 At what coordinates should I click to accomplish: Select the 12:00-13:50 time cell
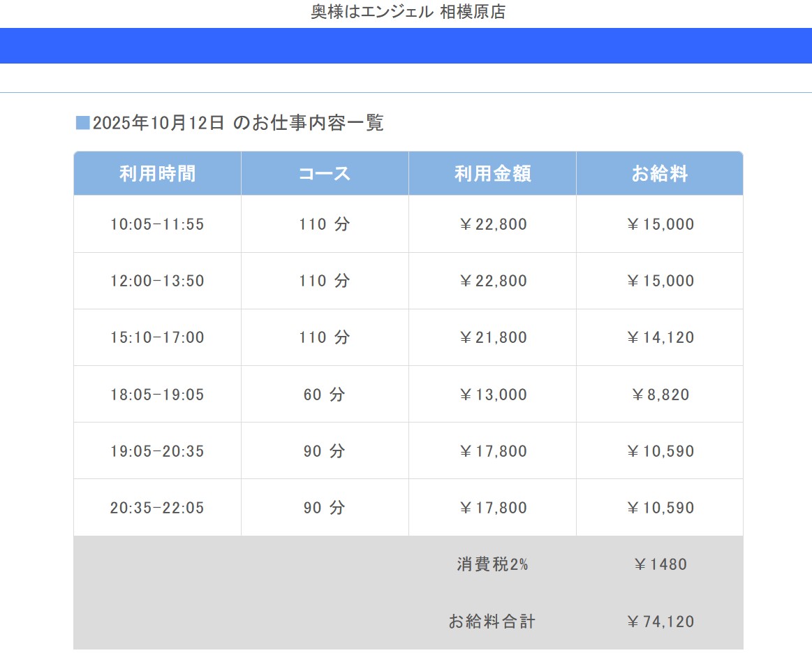pos(157,281)
